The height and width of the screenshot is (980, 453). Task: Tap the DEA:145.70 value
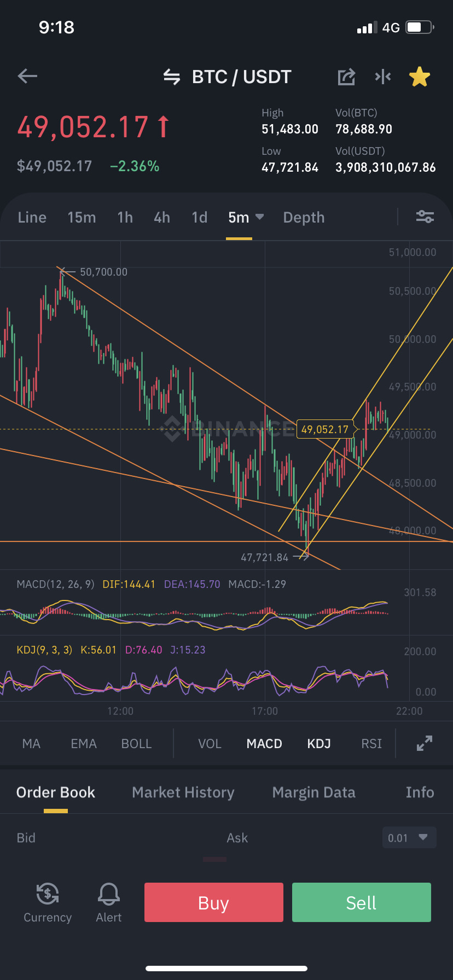pyautogui.click(x=192, y=584)
